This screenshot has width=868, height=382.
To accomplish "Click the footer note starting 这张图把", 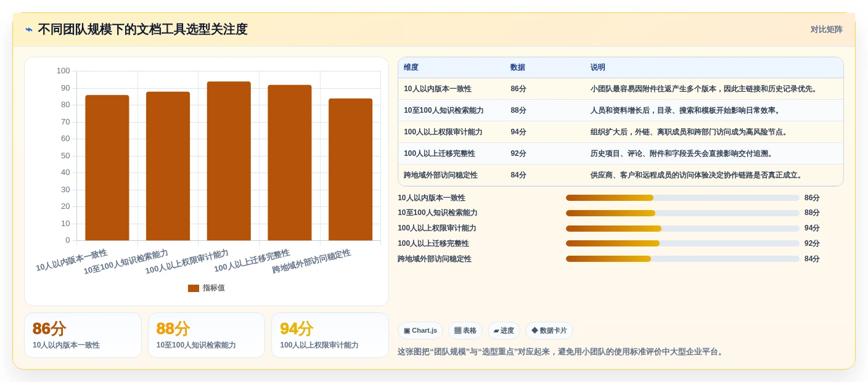I will click(x=561, y=352).
